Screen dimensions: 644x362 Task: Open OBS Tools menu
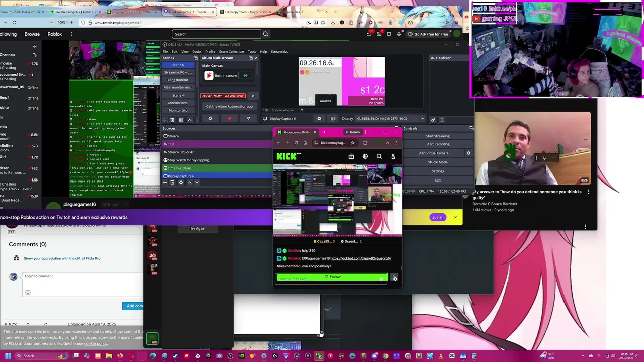pos(252,51)
